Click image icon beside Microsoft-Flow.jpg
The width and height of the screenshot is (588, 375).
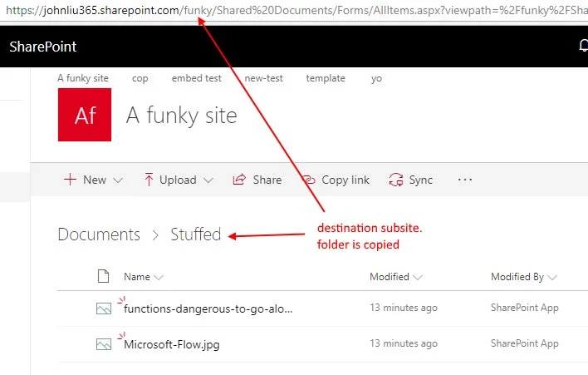(x=104, y=343)
